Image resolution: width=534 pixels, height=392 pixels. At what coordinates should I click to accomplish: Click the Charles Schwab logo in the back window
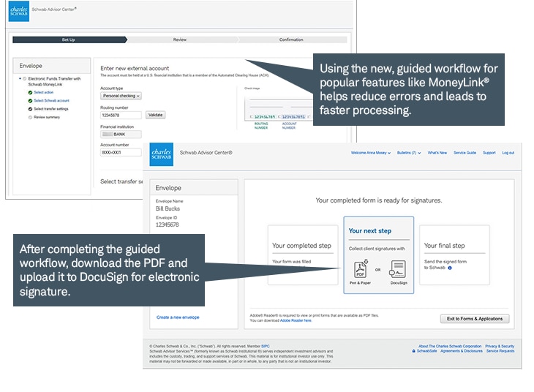[19, 11]
